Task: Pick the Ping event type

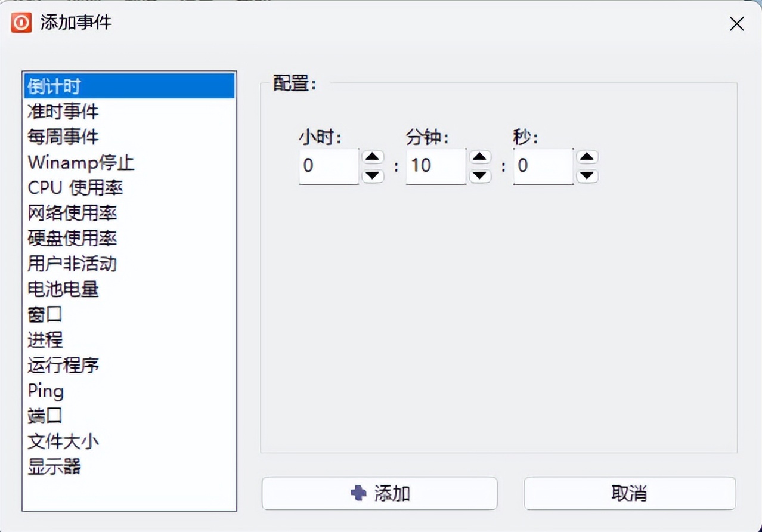Action: (46, 391)
